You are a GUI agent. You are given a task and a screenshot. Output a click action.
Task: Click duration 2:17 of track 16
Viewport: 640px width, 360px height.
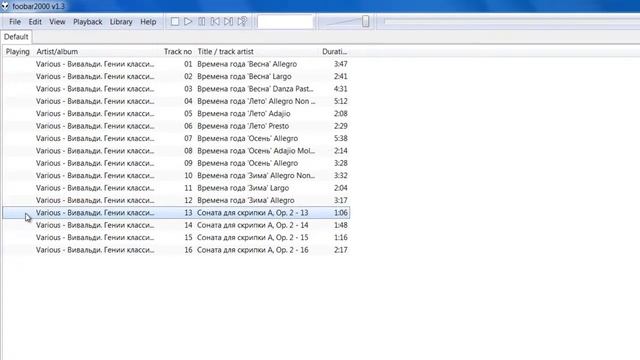[x=340, y=250]
